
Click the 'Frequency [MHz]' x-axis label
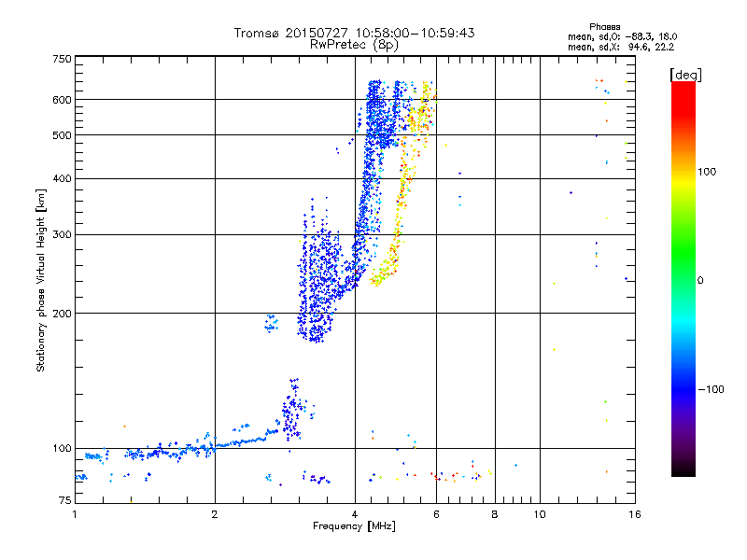[x=354, y=525]
